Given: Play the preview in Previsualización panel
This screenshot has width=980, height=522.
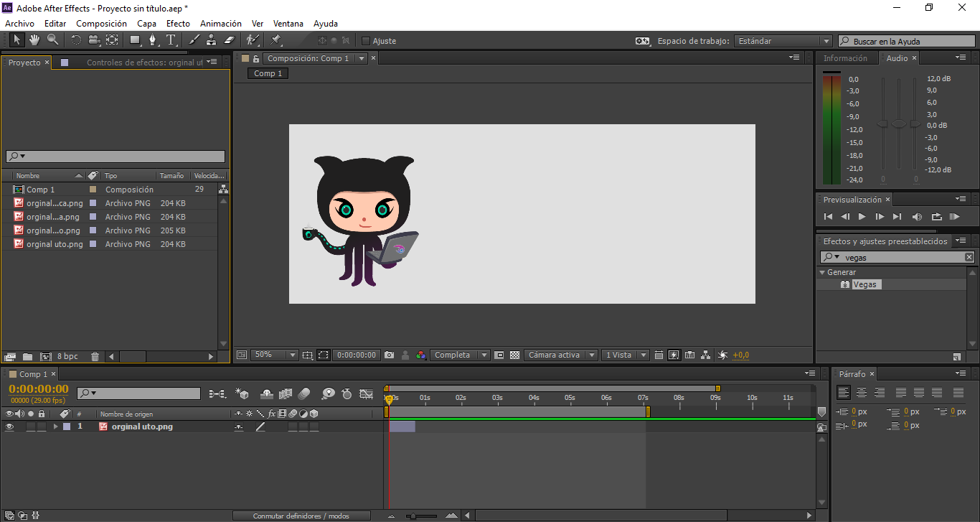Looking at the screenshot, I should point(862,216).
